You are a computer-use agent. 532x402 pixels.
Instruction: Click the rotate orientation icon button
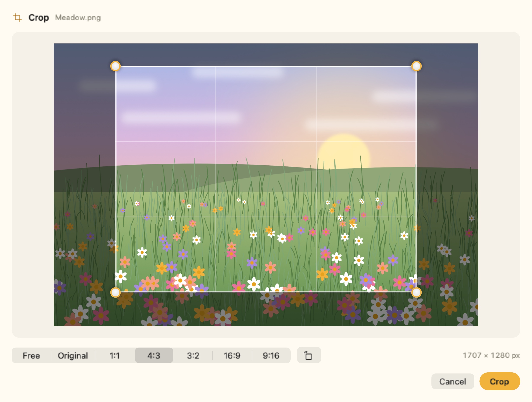pos(309,355)
